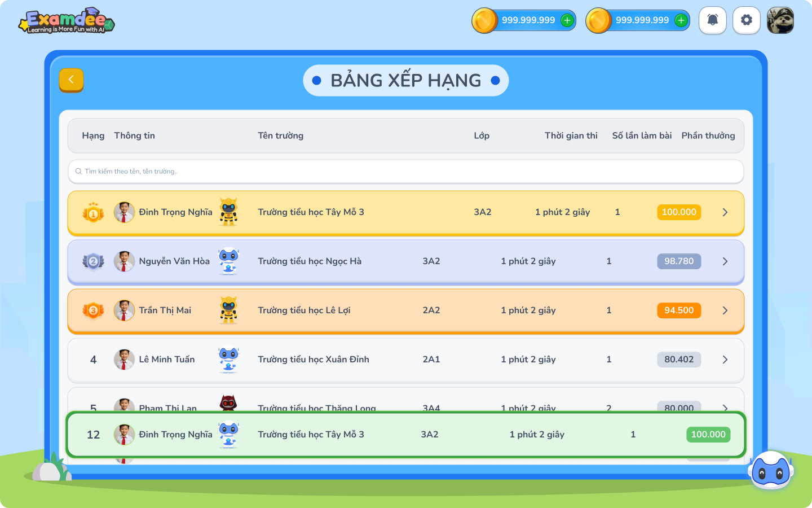Click the Tên trường column header
812x508 pixels.
(281, 136)
